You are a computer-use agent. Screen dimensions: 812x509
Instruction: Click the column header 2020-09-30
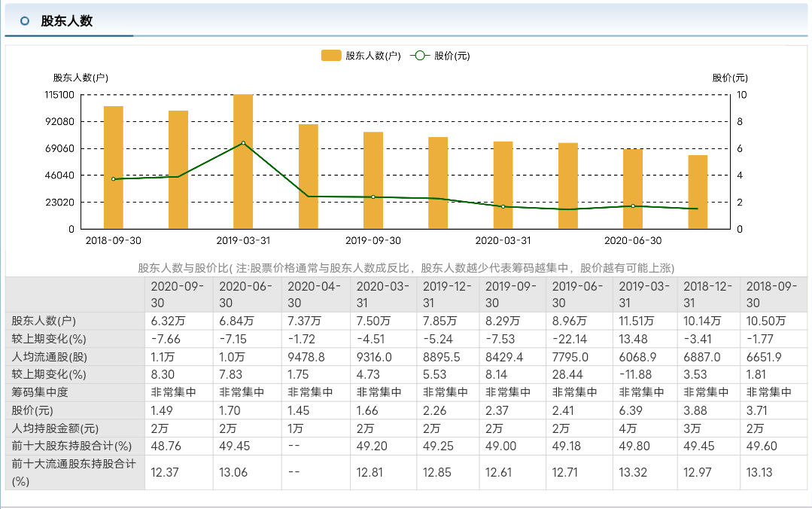[177, 294]
